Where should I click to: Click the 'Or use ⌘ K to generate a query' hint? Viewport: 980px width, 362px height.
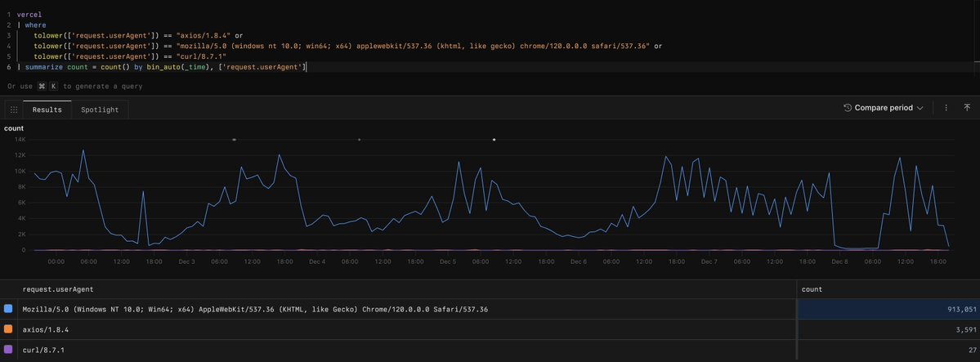75,87
